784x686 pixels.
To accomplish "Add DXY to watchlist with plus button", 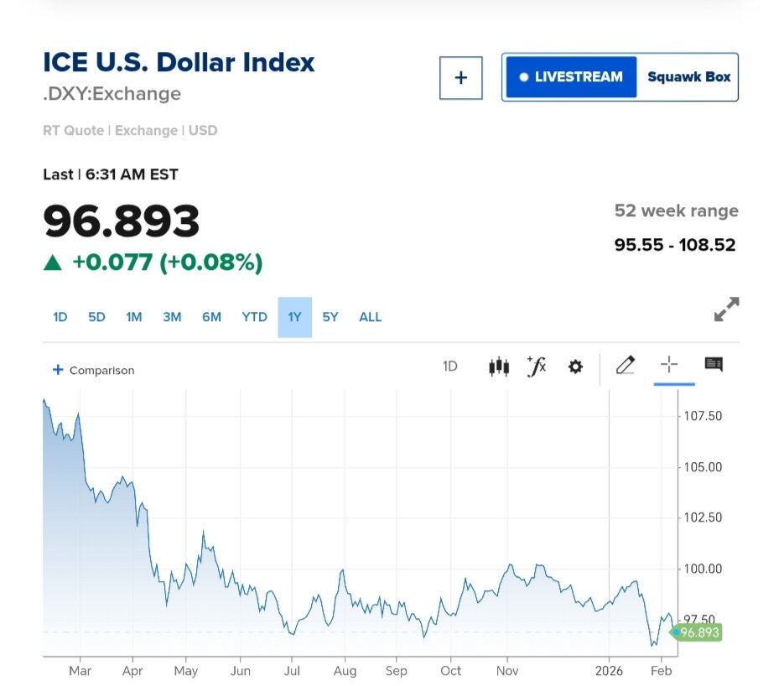I will pyautogui.click(x=460, y=78).
